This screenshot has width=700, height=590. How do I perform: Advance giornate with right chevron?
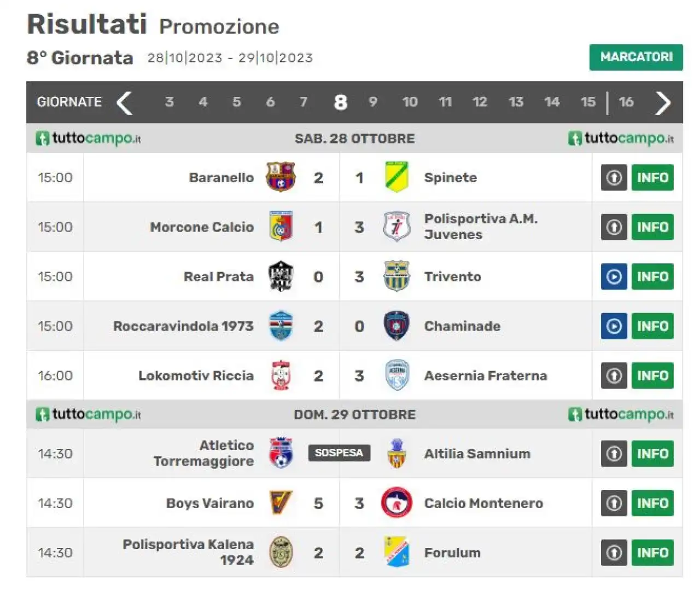pyautogui.click(x=663, y=102)
